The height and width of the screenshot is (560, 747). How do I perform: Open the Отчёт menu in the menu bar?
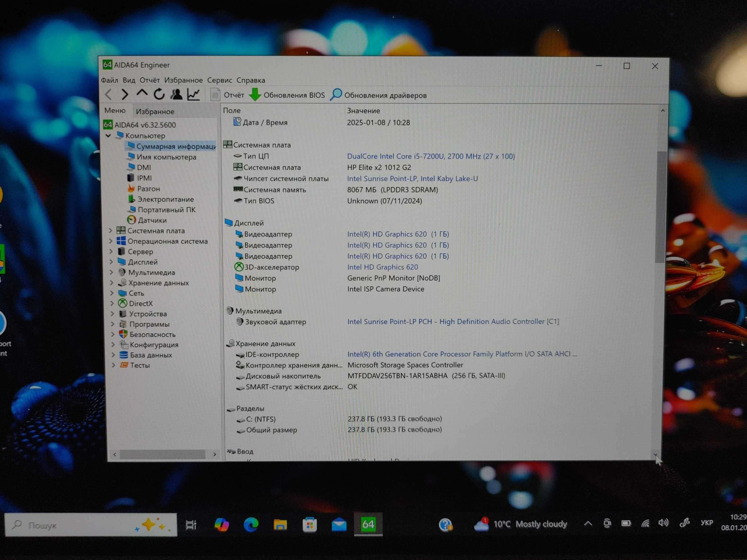tap(150, 80)
